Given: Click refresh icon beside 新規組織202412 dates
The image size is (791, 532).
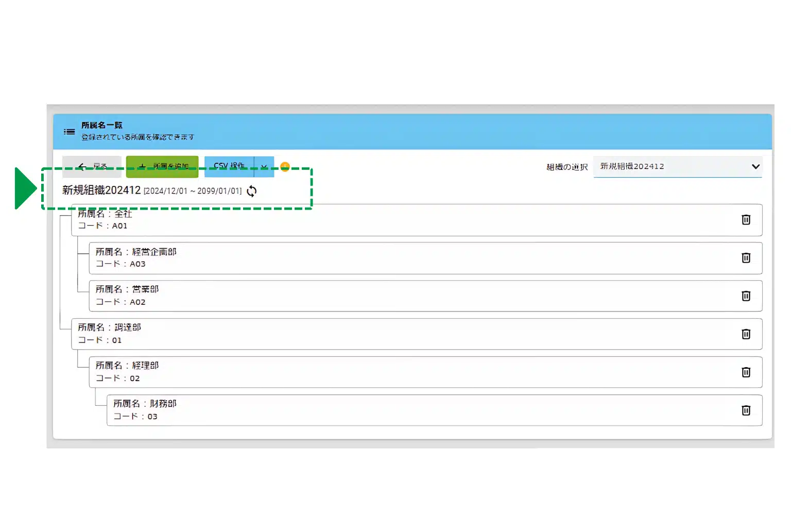Looking at the screenshot, I should click(x=251, y=191).
